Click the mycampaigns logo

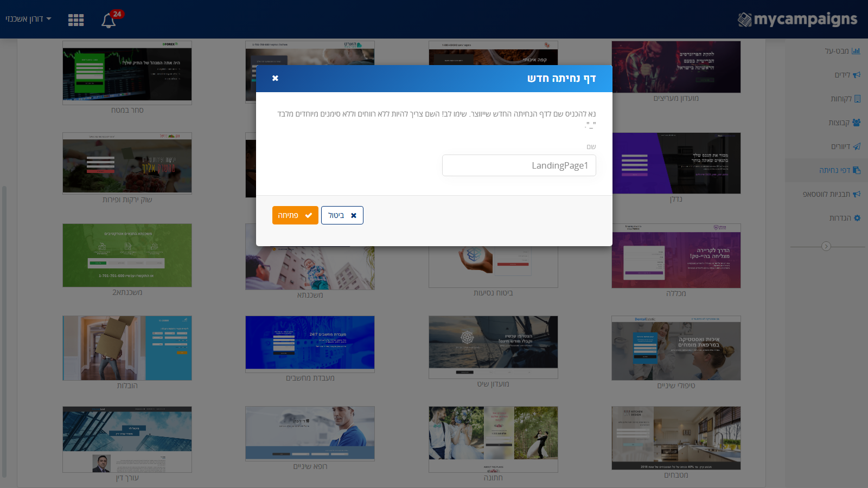797,20
